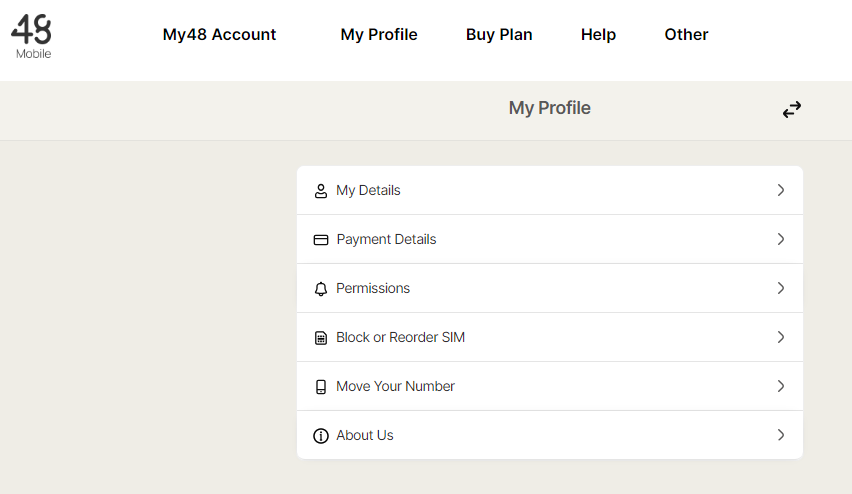Open the Block or Reorder SIM link
Image resolution: width=852 pixels, height=494 pixels.
click(x=400, y=337)
